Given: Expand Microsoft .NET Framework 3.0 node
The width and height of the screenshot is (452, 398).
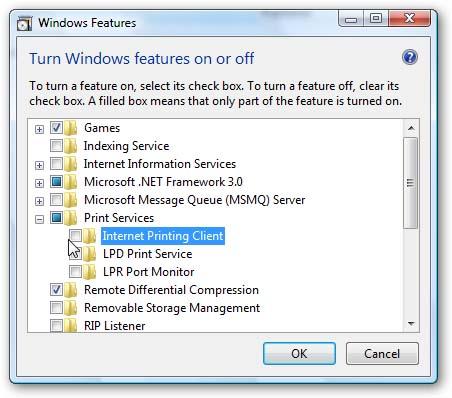Looking at the screenshot, I should [39, 183].
